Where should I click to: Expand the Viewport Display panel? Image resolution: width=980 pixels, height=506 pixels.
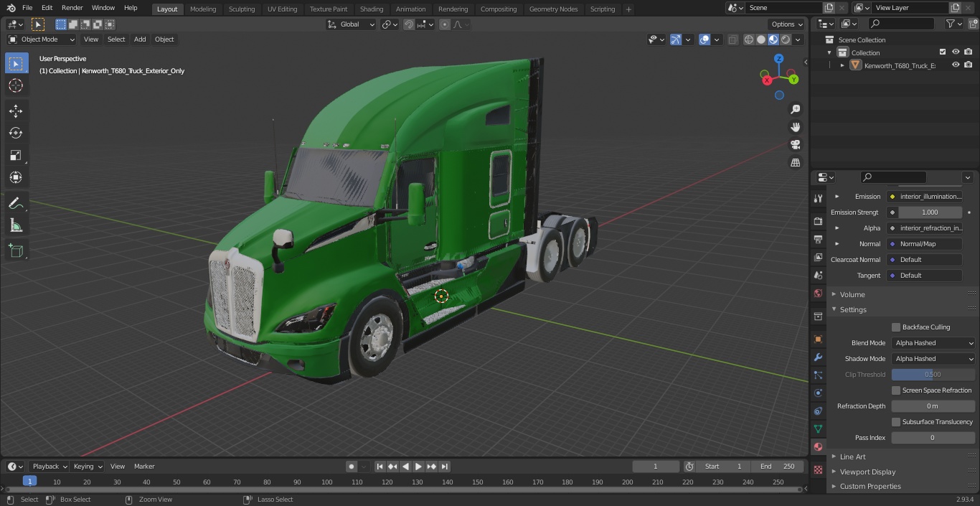point(867,472)
